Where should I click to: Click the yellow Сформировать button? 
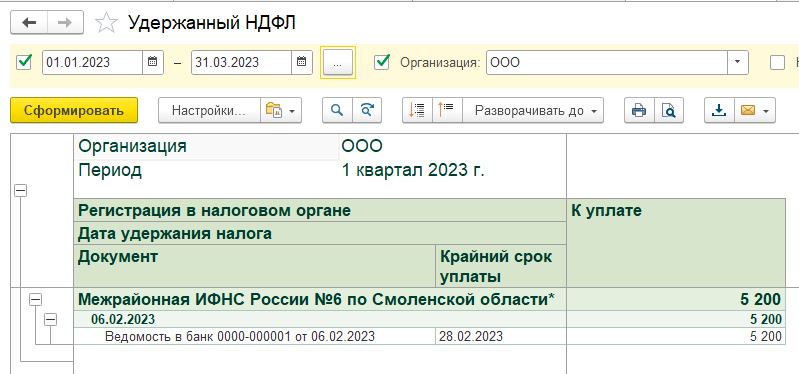[x=74, y=110]
